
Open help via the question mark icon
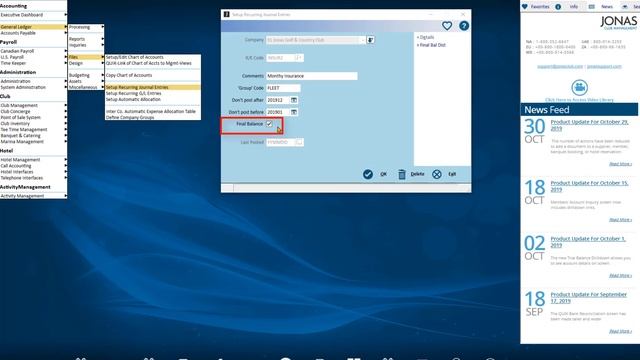tap(464, 26)
